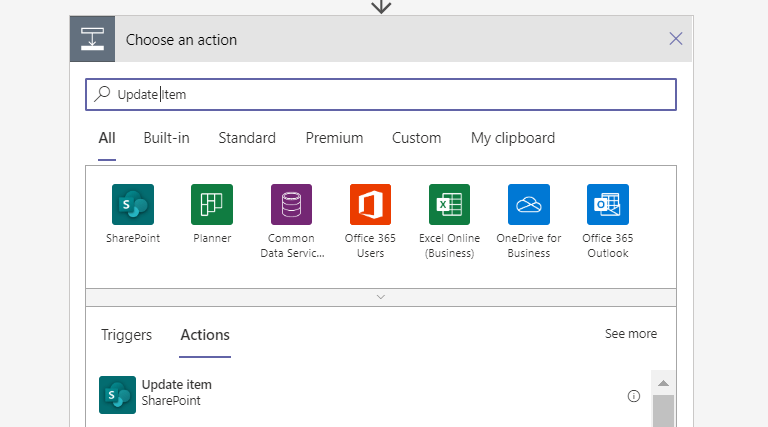Select the Update item SharePoint action
Viewport: 768px width, 427px height.
pos(176,393)
